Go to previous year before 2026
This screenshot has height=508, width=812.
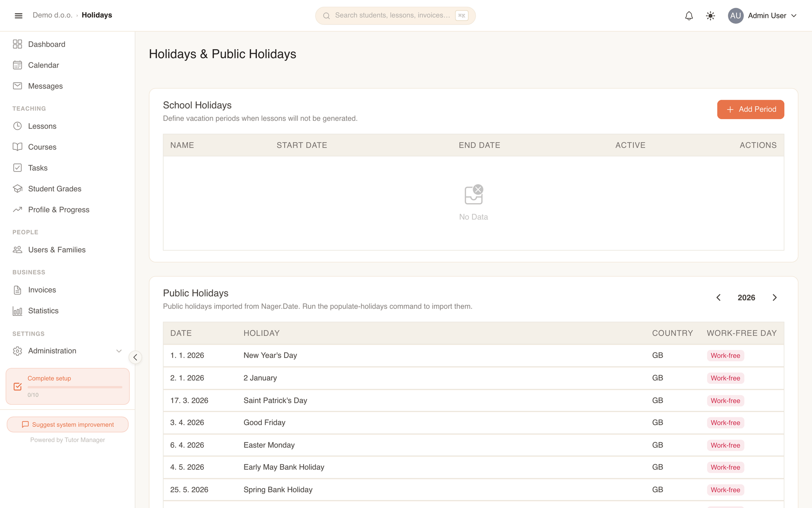[x=718, y=297]
